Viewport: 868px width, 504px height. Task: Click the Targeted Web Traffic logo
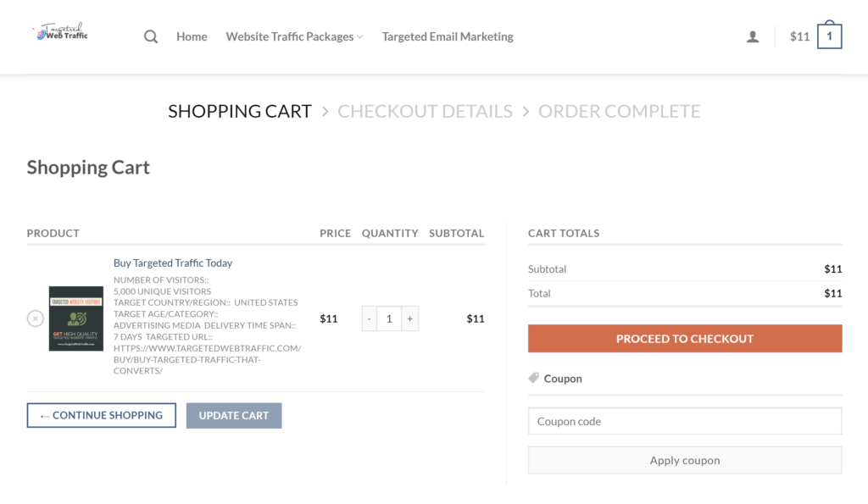59,31
